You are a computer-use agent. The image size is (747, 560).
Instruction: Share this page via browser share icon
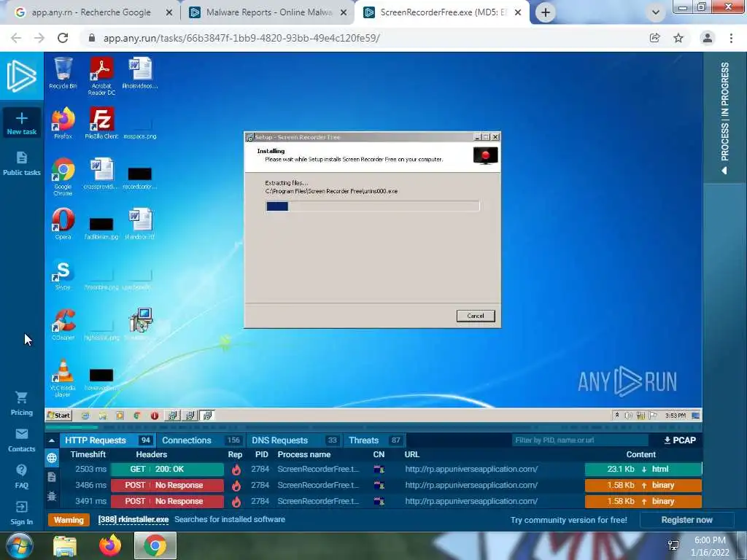(654, 38)
